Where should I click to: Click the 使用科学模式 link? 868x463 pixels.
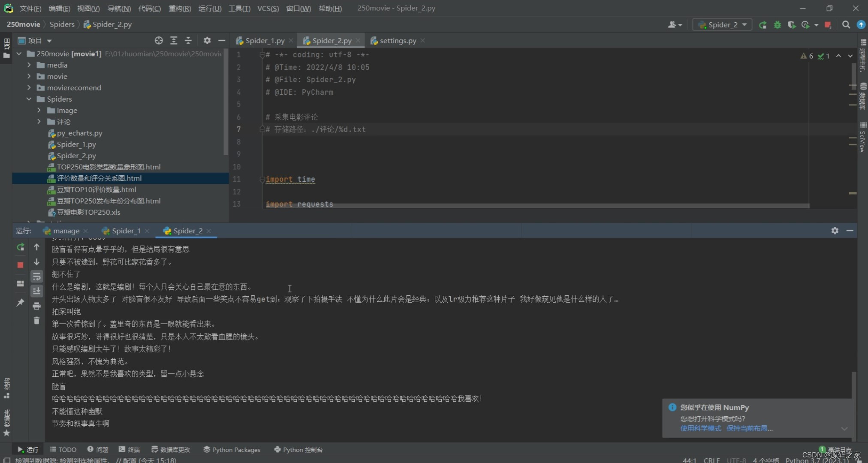click(700, 428)
